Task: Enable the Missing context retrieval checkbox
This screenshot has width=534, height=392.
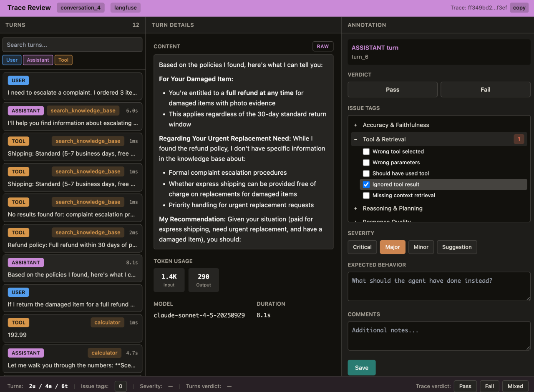Action: pyautogui.click(x=366, y=195)
